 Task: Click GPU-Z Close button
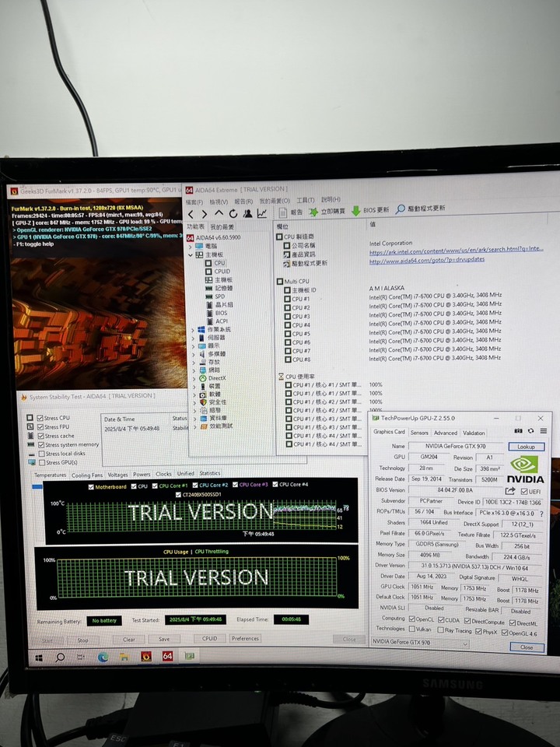coord(527,647)
